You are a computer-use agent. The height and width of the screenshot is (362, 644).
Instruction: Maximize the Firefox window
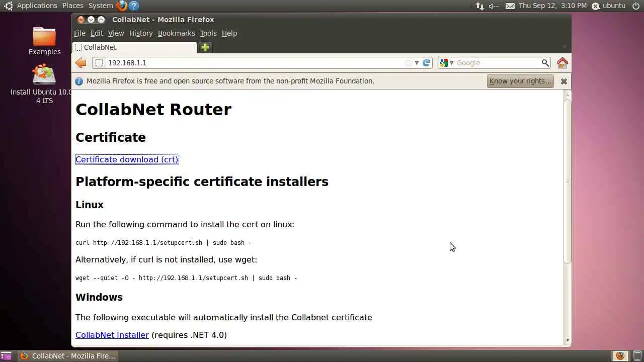[x=101, y=20]
